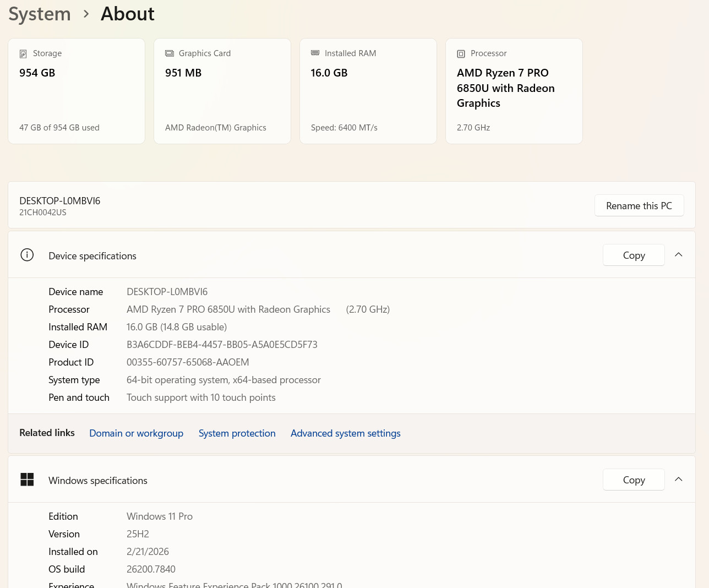Click the Storage card drive icon
The width and height of the screenshot is (709, 588).
tap(23, 54)
